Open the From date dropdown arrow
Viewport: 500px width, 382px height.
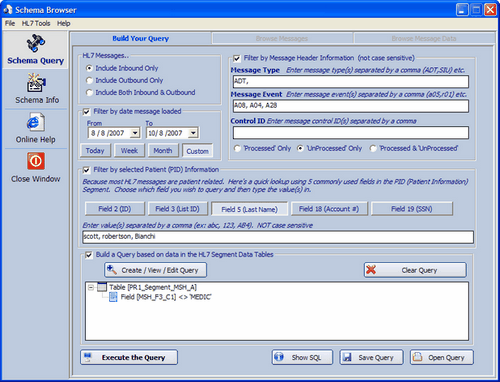135,133
